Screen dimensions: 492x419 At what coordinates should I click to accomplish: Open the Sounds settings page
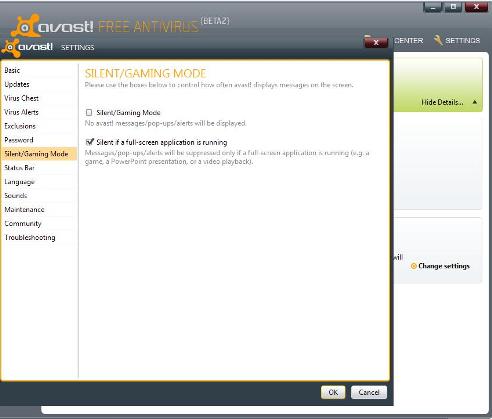click(39, 196)
